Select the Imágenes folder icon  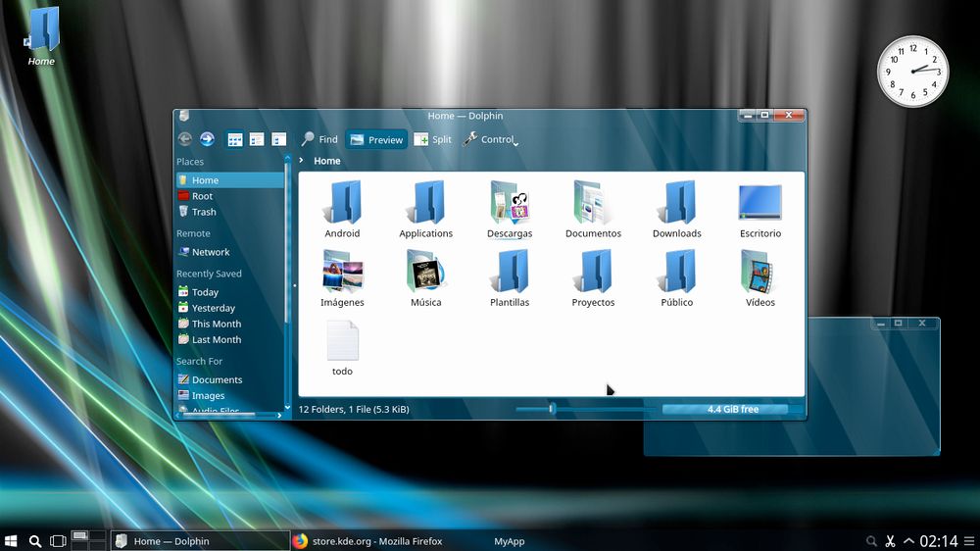tap(342, 272)
